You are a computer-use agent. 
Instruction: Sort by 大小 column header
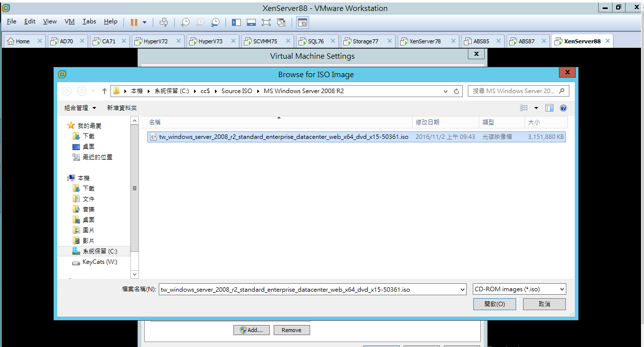coord(546,122)
